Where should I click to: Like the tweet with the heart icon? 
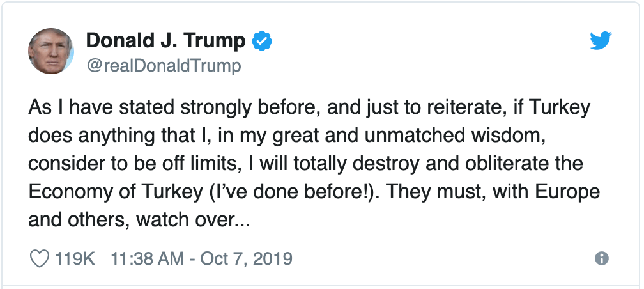pyautogui.click(x=40, y=259)
